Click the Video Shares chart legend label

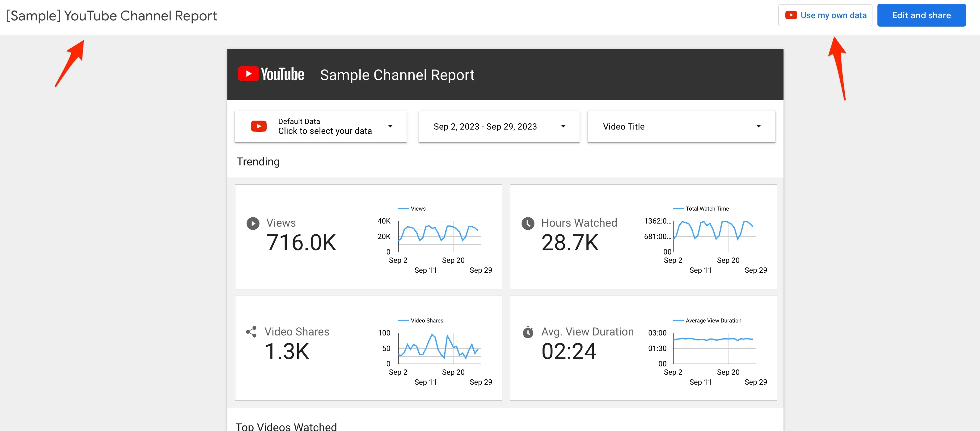426,321
